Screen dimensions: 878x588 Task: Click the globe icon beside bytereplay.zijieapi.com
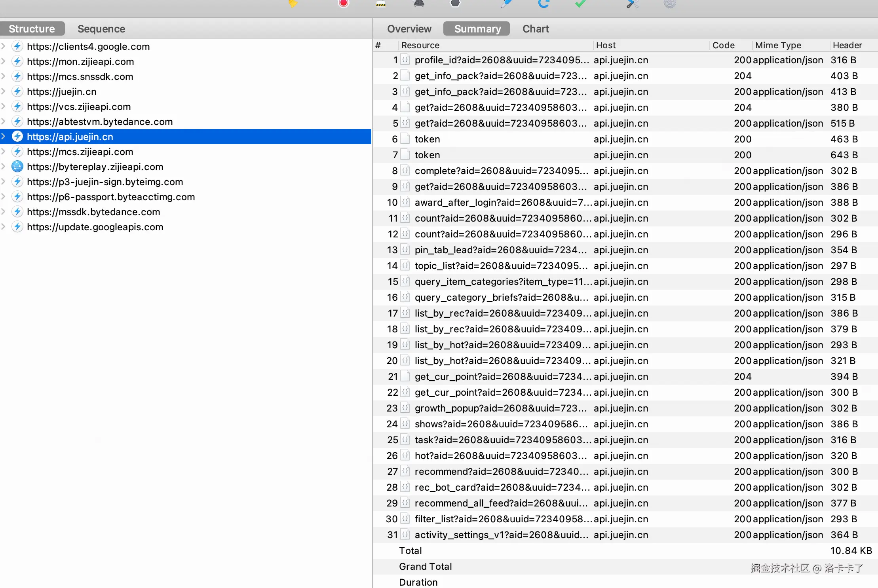tap(17, 167)
